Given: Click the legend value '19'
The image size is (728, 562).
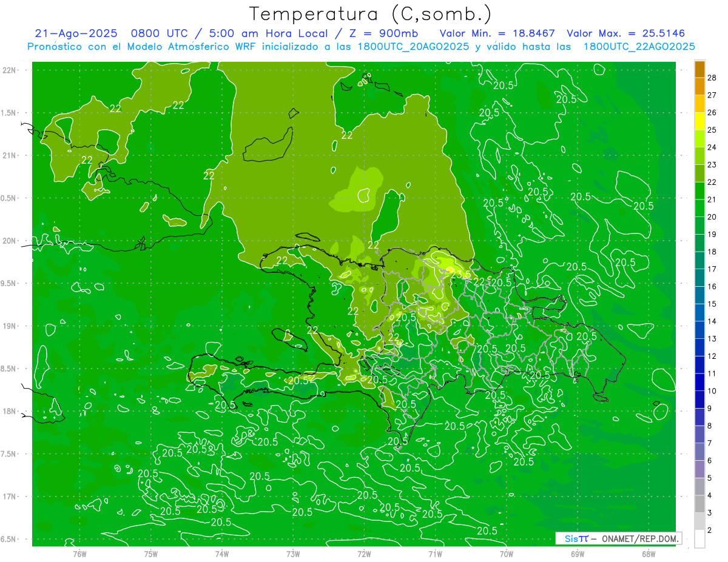Looking at the screenshot, I should 712,235.
